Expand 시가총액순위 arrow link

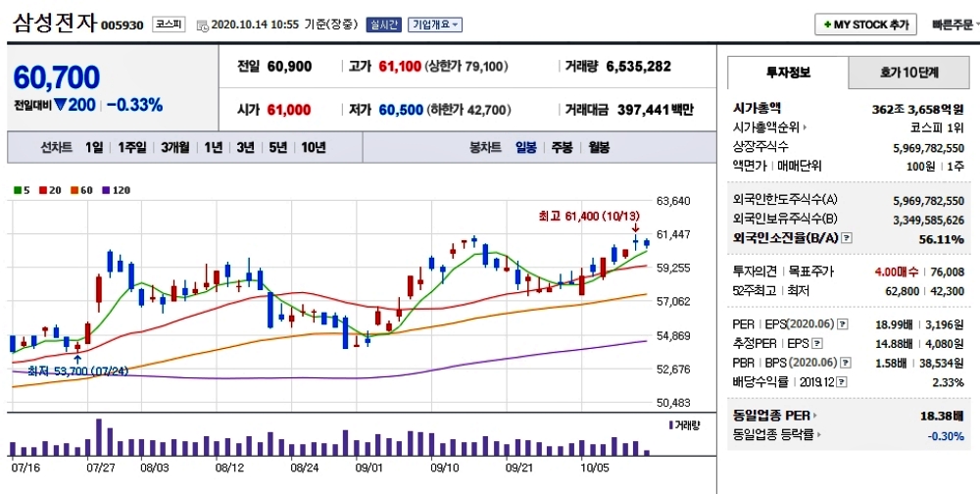(x=805, y=128)
